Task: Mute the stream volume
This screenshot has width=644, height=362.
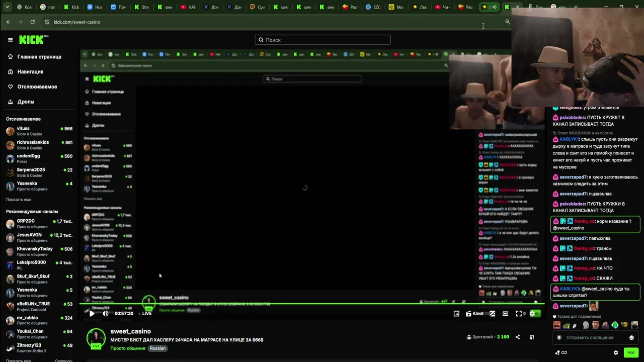Action: tap(105, 313)
